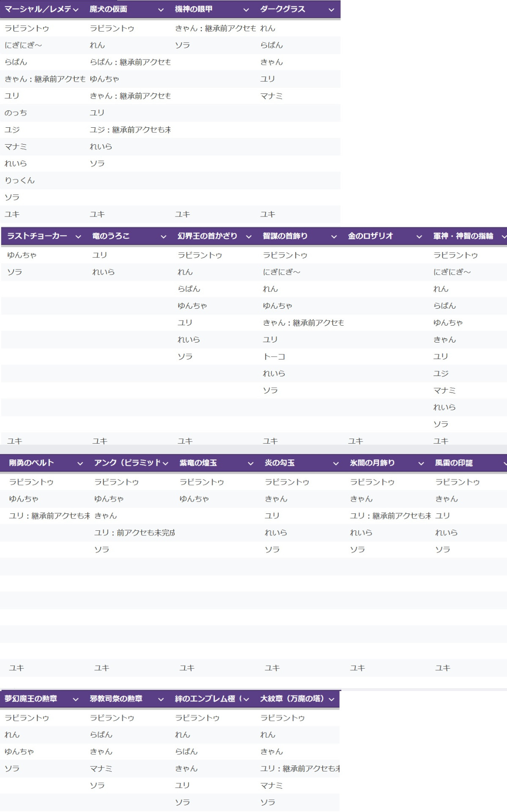Open the 智謀の首飾り column filter arrow
Screen dimensions: 507x812
point(334,236)
